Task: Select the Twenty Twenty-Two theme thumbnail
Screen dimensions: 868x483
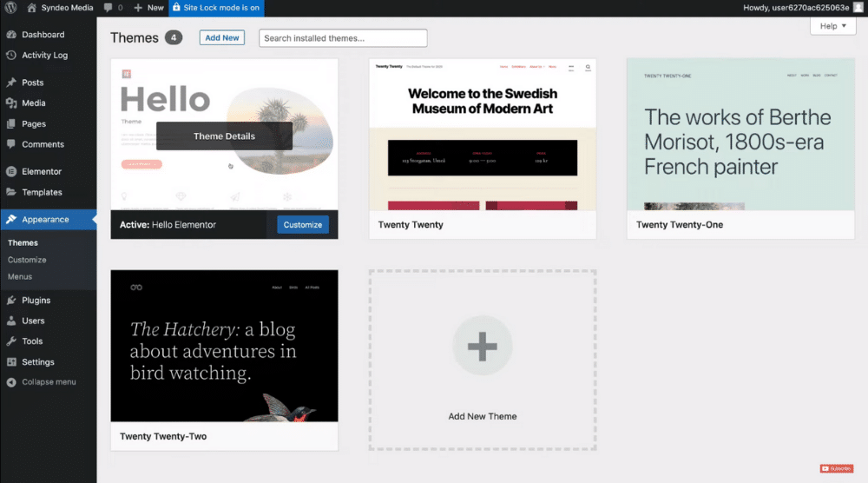Action: point(224,347)
